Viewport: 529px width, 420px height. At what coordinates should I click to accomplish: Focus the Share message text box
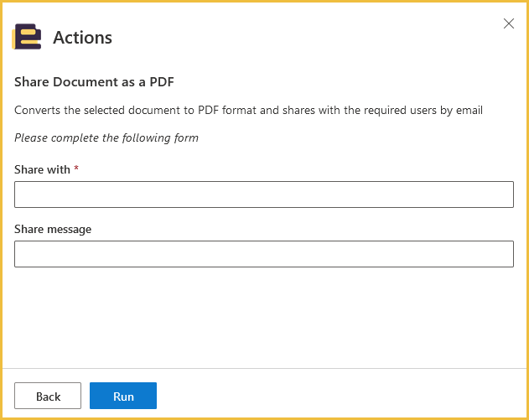point(264,254)
